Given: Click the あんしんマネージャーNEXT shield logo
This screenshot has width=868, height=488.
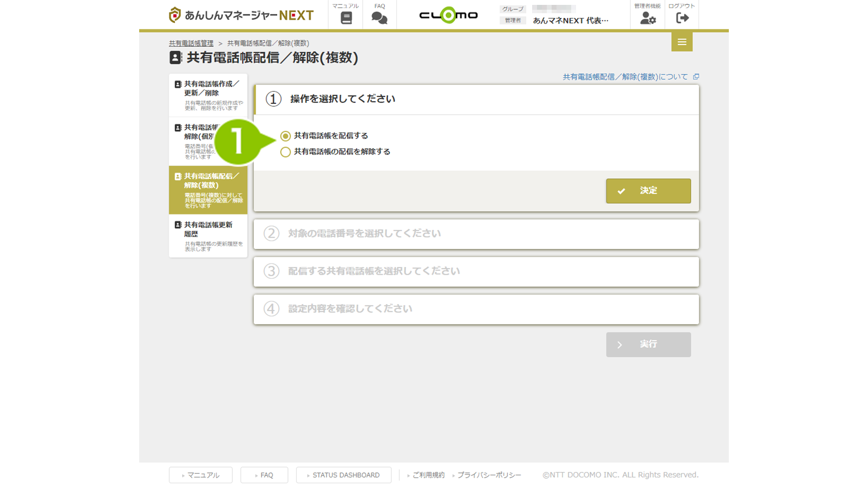Looking at the screenshot, I should point(175,15).
